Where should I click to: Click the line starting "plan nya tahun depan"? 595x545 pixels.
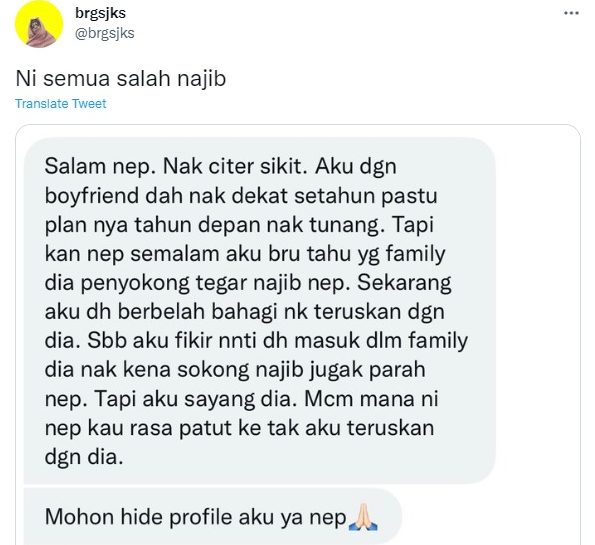click(239, 225)
